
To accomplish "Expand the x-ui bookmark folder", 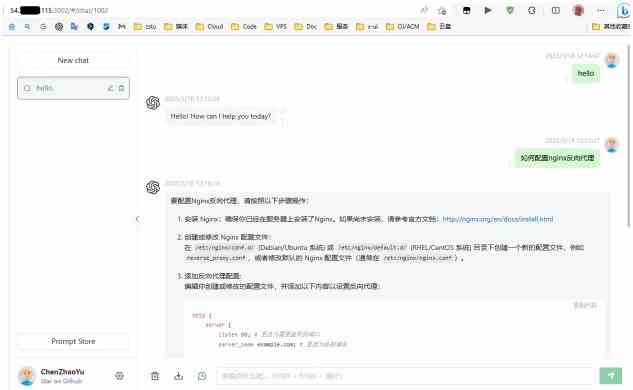I will 367,27.
